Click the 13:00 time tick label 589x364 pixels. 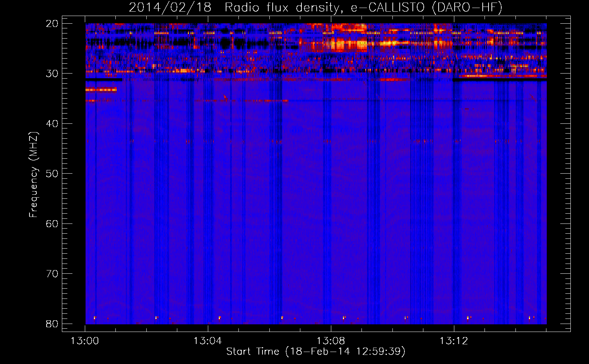point(85,341)
